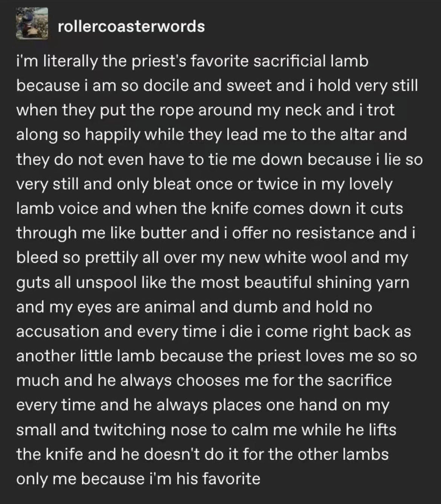
Task: Click the line starting "the knife and he doesn't"
Action: point(202,454)
